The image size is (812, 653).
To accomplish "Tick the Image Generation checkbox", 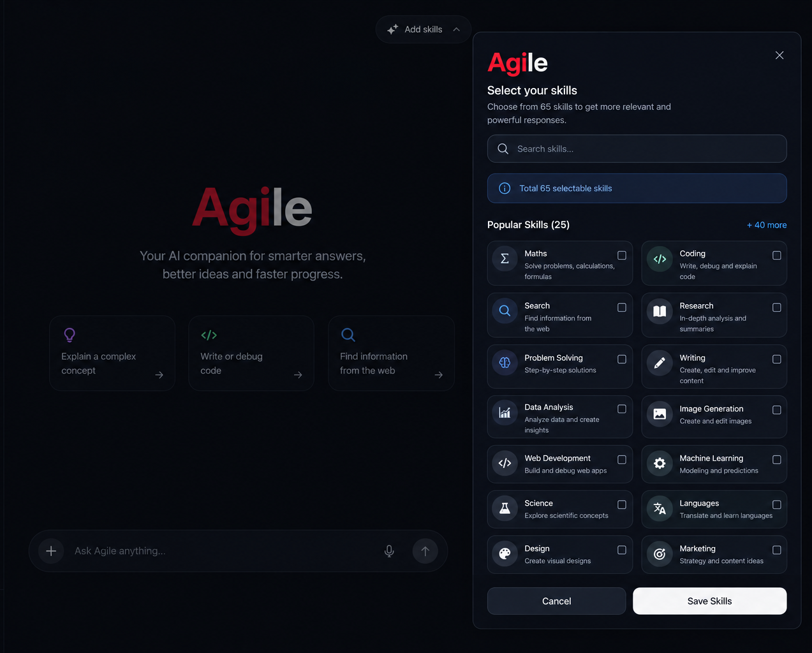I will point(777,410).
